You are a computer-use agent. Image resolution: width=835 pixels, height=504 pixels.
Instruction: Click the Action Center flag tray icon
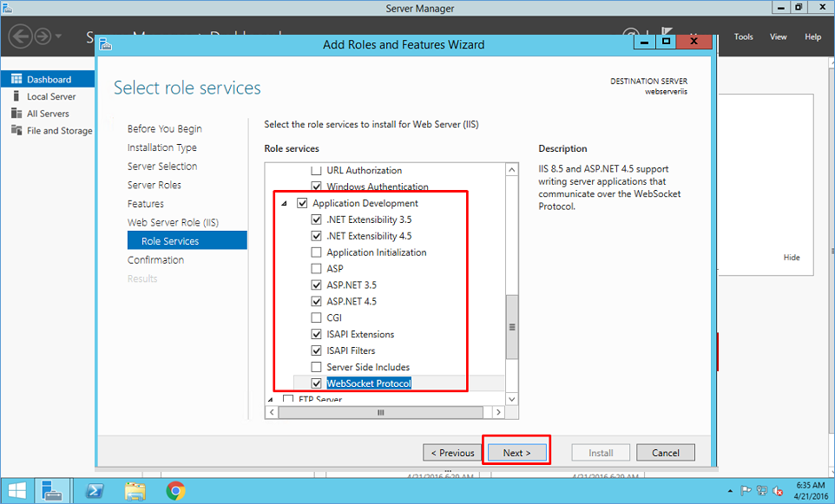coord(746,491)
